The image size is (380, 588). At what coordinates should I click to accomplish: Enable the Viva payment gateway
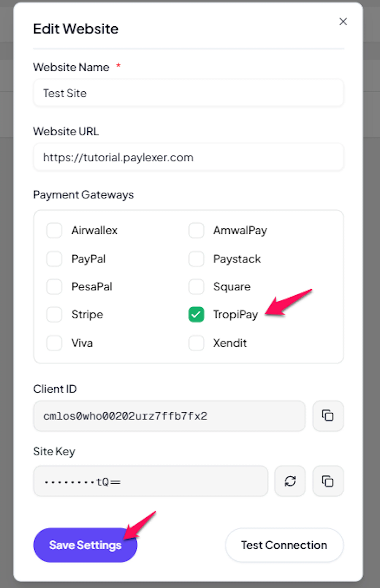pyautogui.click(x=54, y=343)
